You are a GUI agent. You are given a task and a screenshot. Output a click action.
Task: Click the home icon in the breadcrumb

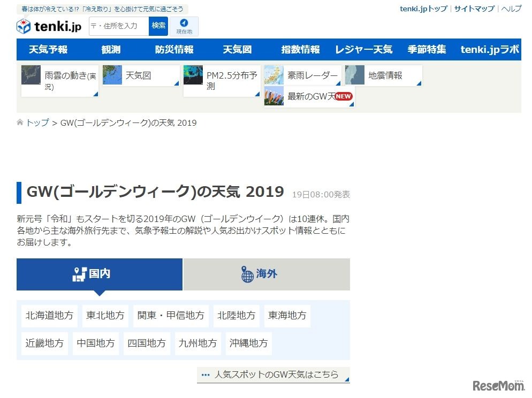pos(19,122)
